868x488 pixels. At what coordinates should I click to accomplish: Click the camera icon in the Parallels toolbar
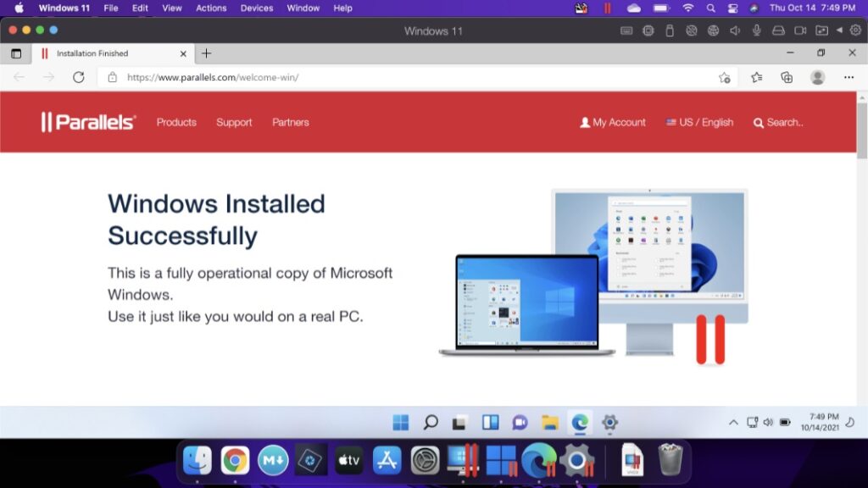[x=800, y=30]
